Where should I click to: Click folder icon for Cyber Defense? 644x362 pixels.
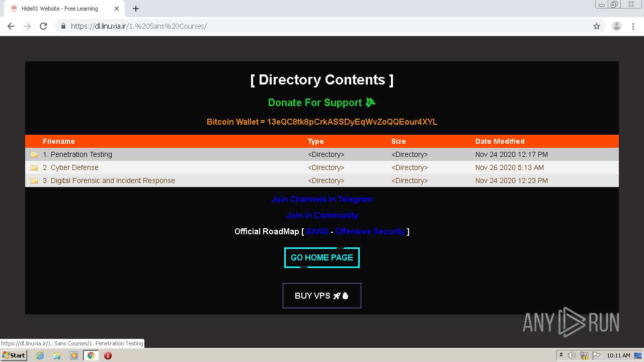(34, 168)
